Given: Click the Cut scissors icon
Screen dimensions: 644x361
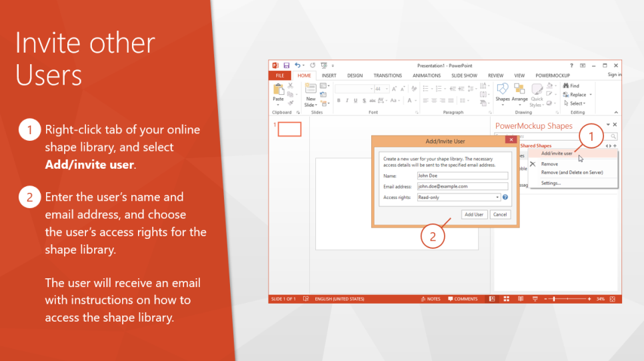Looking at the screenshot, I should [291, 85].
